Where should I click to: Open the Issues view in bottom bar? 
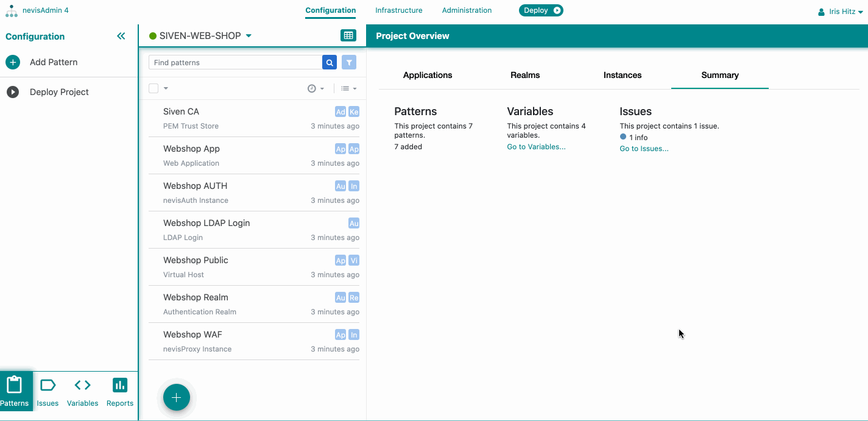(x=48, y=392)
